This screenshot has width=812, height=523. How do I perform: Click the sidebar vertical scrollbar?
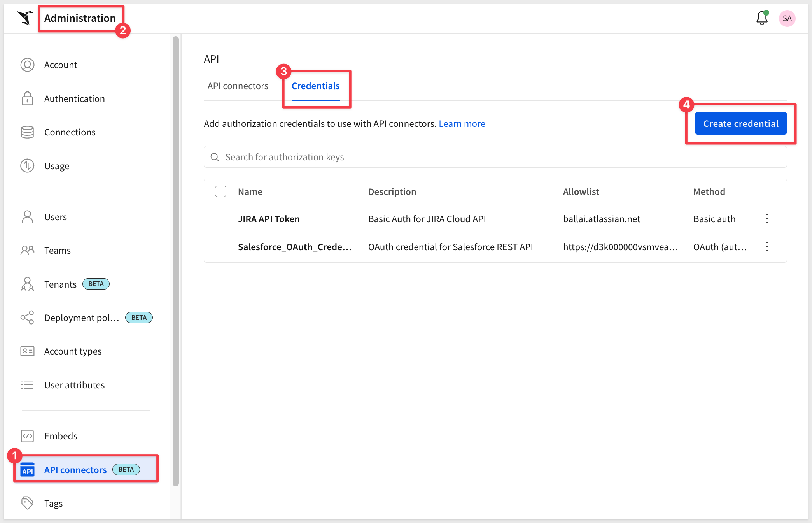[x=176, y=261]
